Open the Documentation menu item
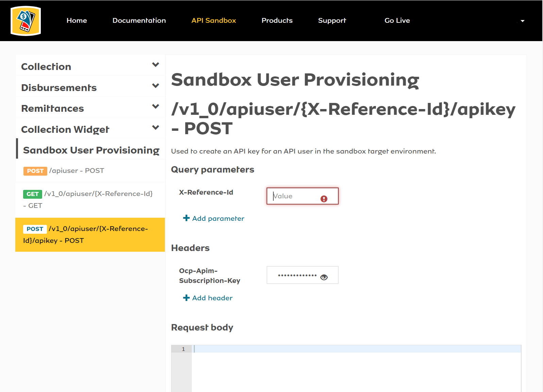Screen dimensions: 543x392 [x=139, y=20]
